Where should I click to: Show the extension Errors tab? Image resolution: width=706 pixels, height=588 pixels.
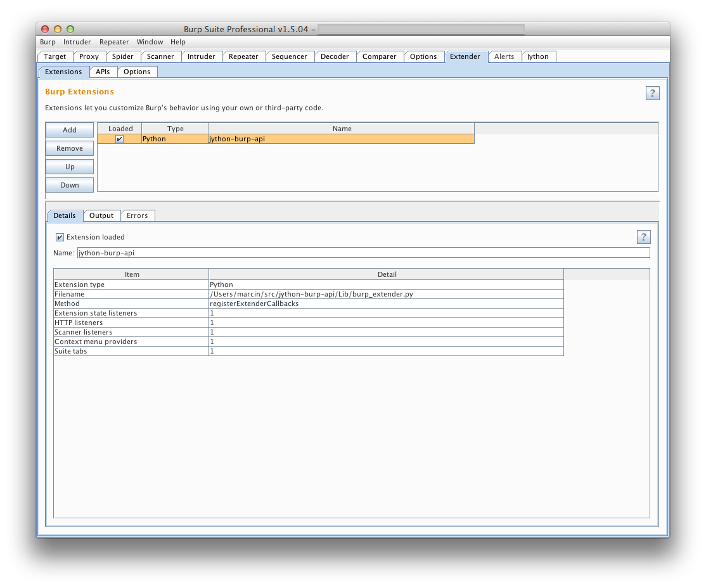click(x=138, y=215)
